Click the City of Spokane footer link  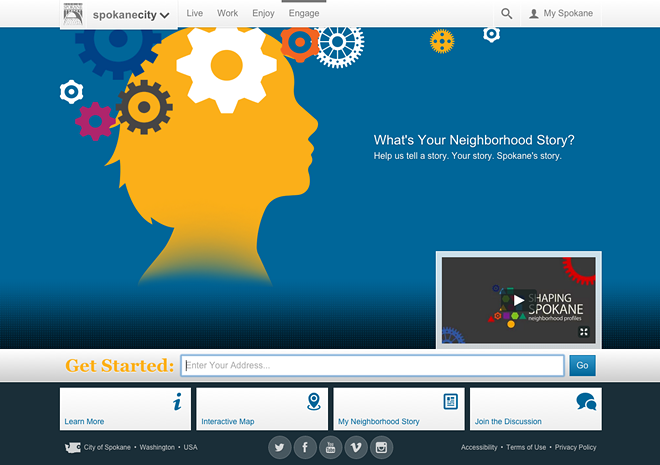[107, 447]
